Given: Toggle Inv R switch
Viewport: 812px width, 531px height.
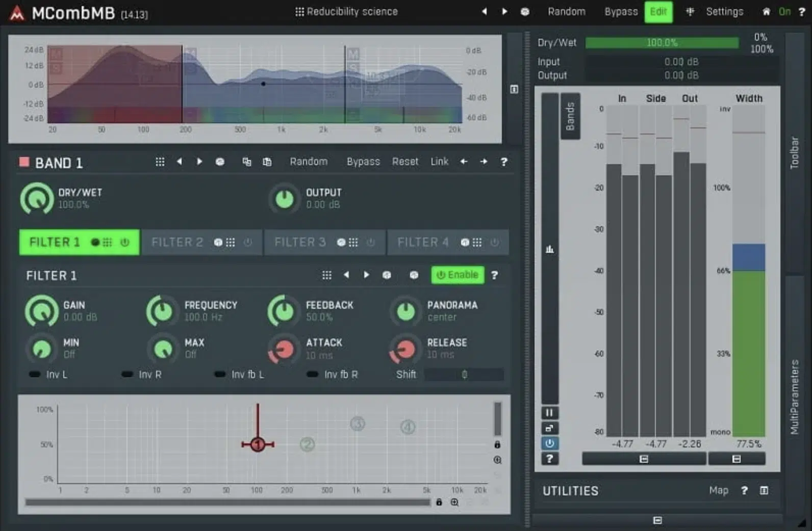Looking at the screenshot, I should point(127,374).
